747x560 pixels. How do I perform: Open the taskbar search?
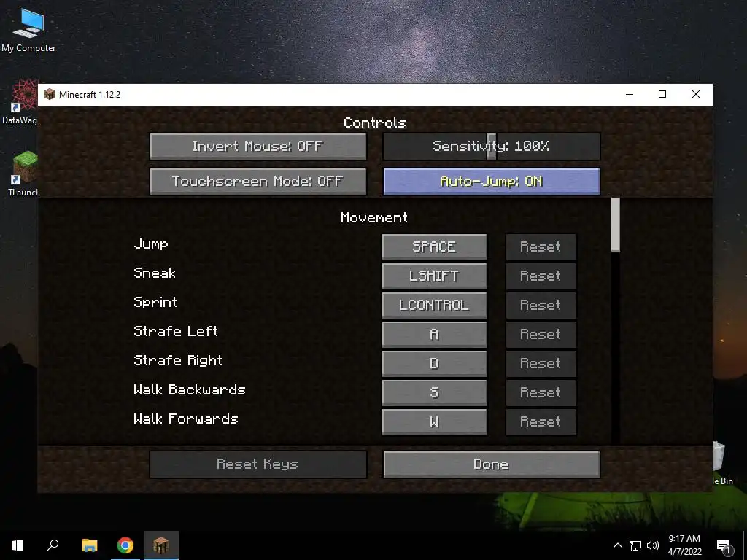tap(53, 545)
